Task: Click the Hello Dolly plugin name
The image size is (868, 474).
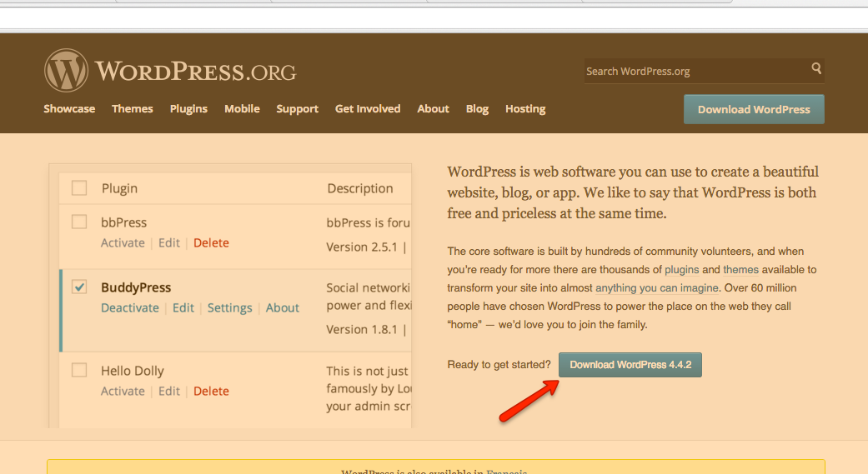Action: [x=133, y=371]
